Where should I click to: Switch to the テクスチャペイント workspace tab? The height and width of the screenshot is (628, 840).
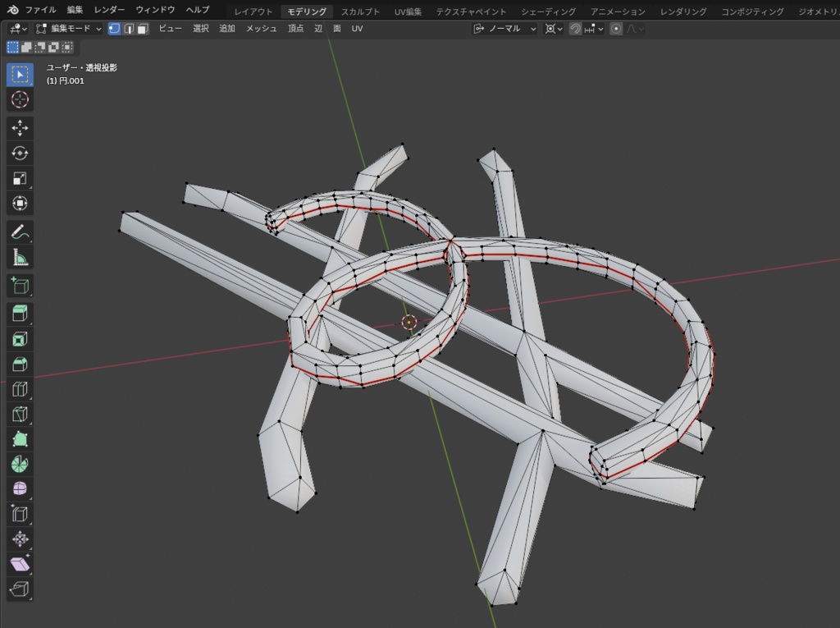[471, 11]
